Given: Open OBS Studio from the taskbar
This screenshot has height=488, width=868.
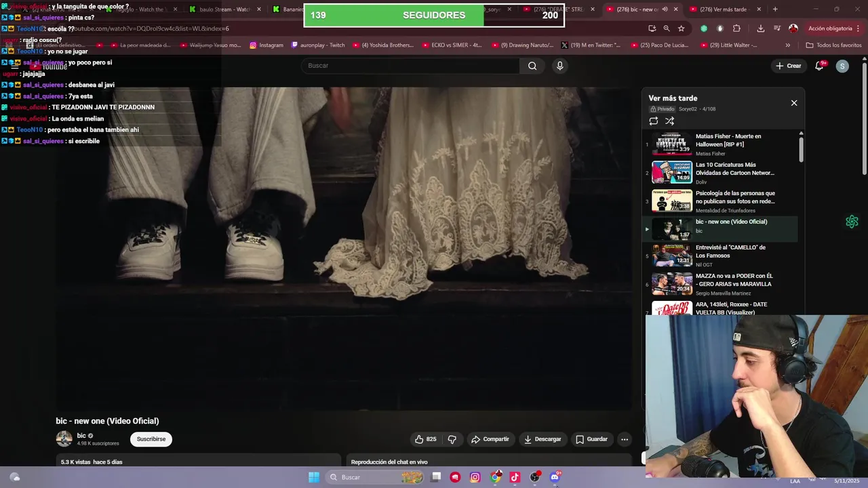Looking at the screenshot, I should pos(534,477).
